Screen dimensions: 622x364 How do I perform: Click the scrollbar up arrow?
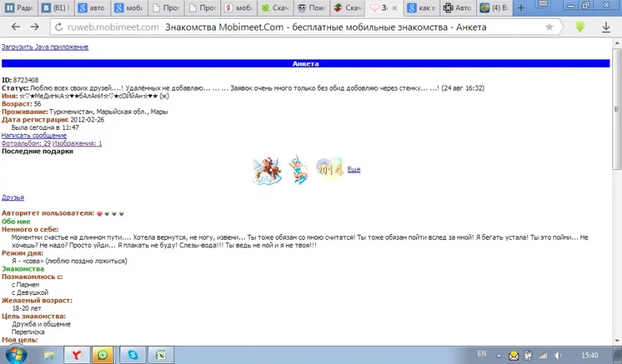pos(617,43)
